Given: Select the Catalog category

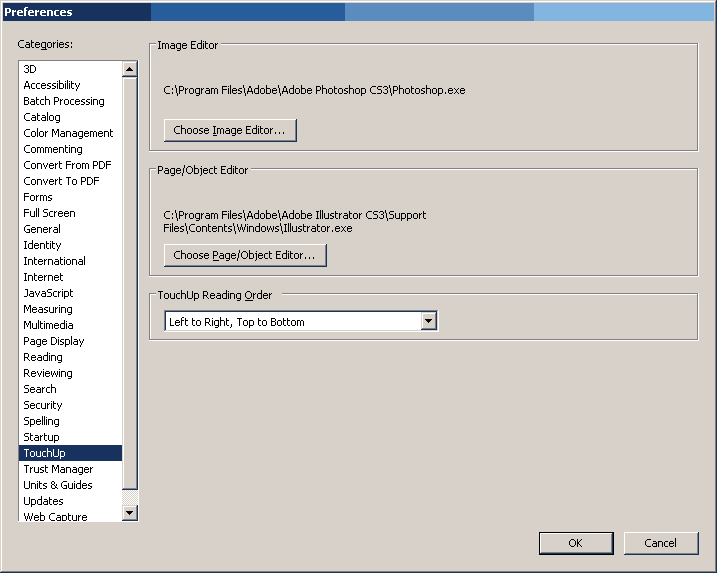Looking at the screenshot, I should (x=70, y=117).
